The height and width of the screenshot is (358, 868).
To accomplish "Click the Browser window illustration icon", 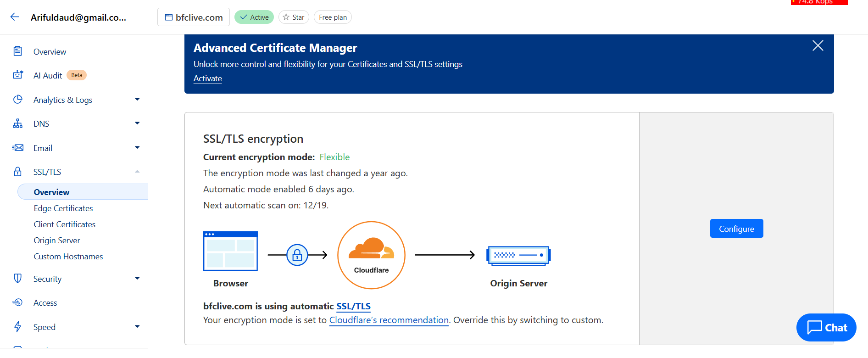I will tap(230, 251).
